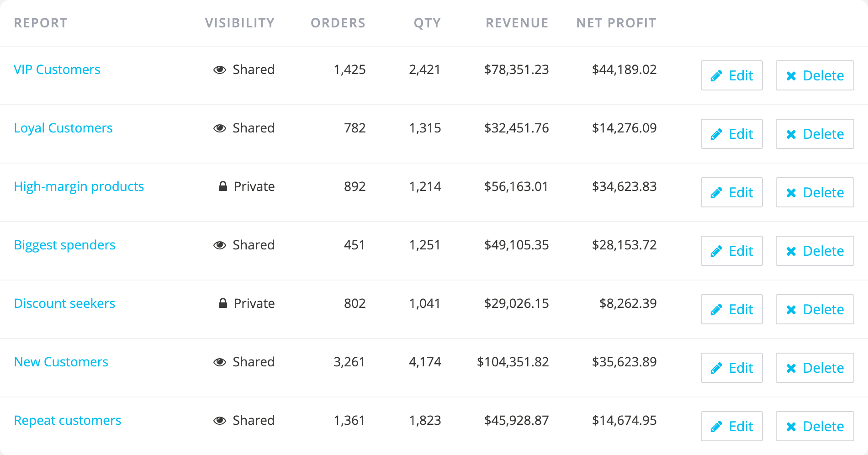Sort by the NET PROFIT column header

[616, 23]
